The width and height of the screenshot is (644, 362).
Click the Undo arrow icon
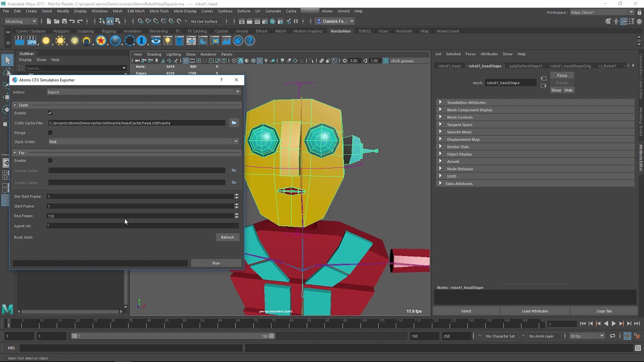[x=72, y=21]
